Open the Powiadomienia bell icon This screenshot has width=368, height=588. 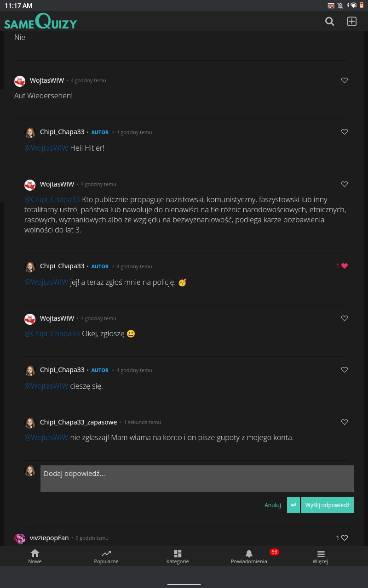(x=249, y=554)
